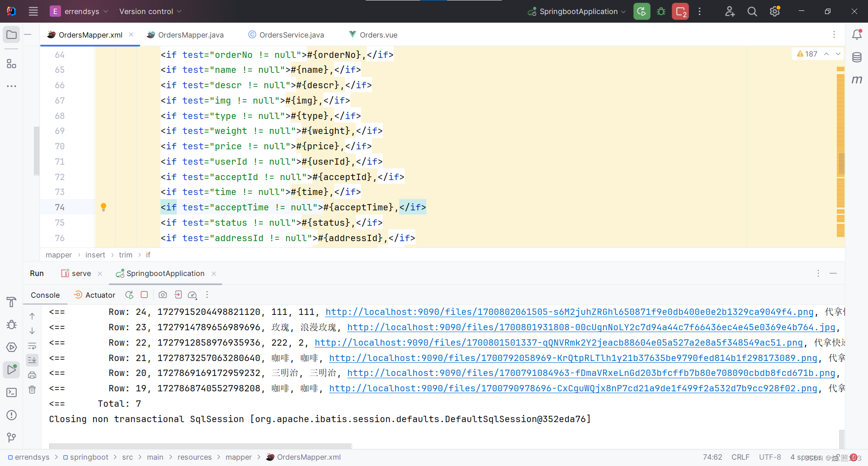This screenshot has height=466, width=868.
Task: Start debugging via the bug icon
Action: [x=661, y=11]
